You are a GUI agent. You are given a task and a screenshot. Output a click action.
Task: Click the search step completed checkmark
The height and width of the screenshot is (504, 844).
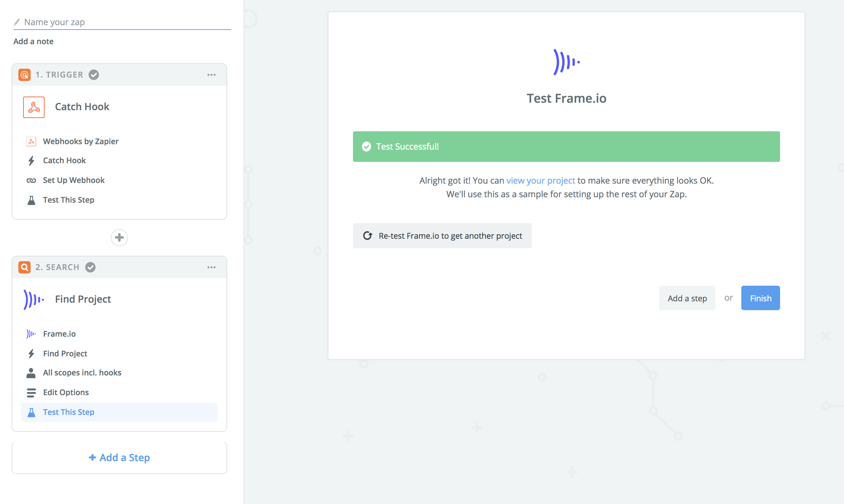tap(90, 267)
